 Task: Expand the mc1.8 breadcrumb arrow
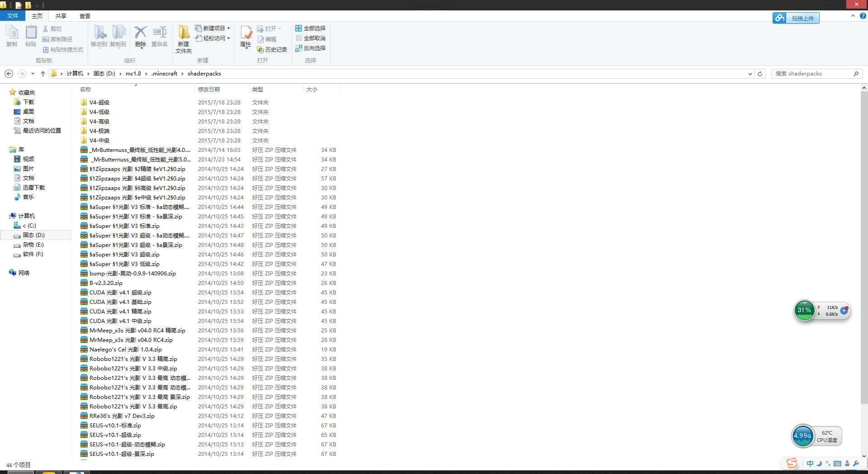click(146, 74)
